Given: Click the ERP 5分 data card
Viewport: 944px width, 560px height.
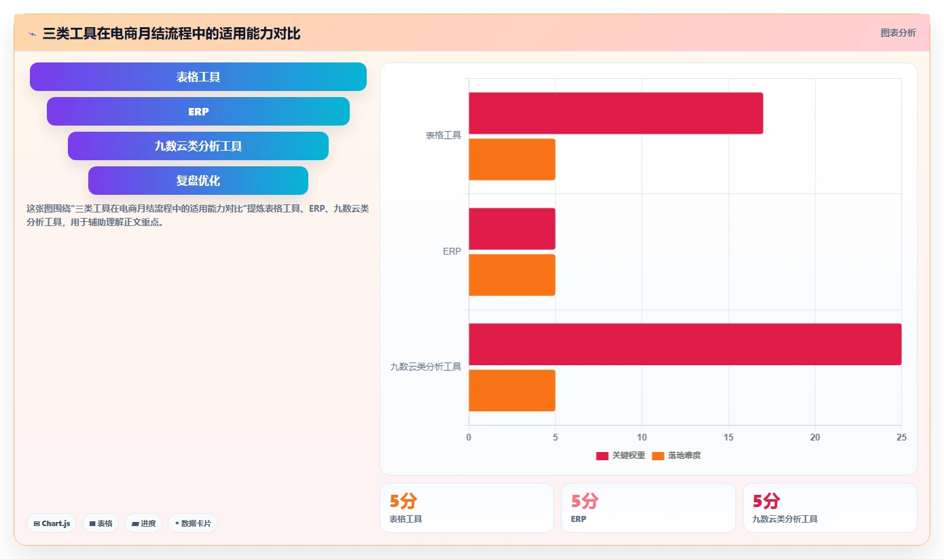Looking at the screenshot, I should point(649,508).
